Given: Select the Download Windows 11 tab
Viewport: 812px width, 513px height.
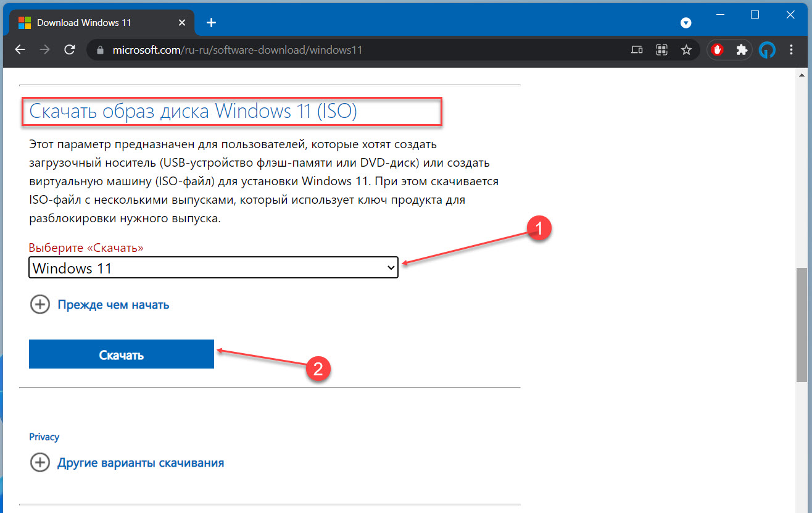Looking at the screenshot, I should coord(101,23).
